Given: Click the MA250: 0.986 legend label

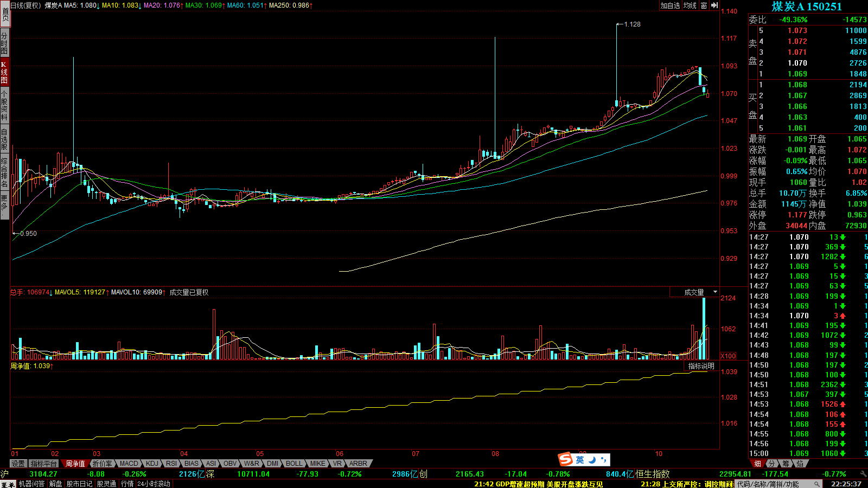Looking at the screenshot, I should [291, 5].
